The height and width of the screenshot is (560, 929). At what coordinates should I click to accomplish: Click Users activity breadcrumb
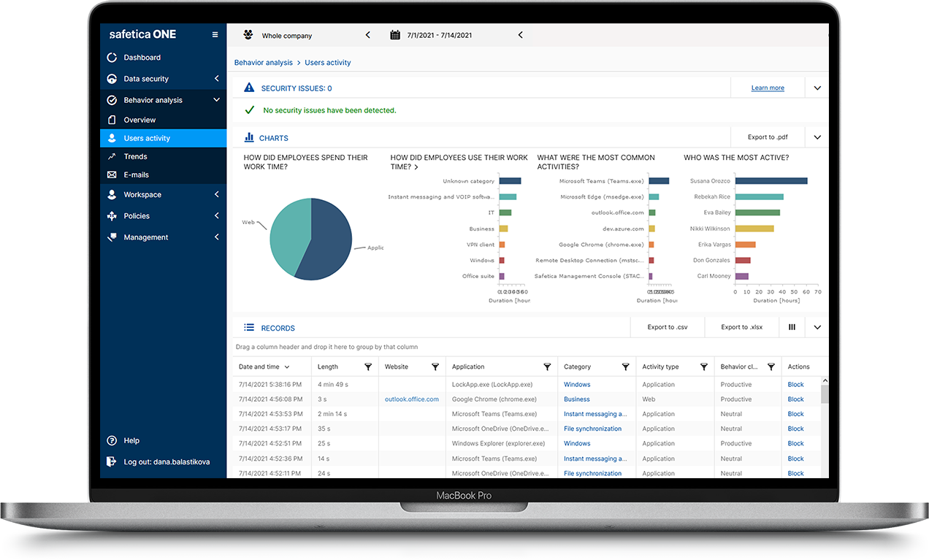[x=327, y=63]
